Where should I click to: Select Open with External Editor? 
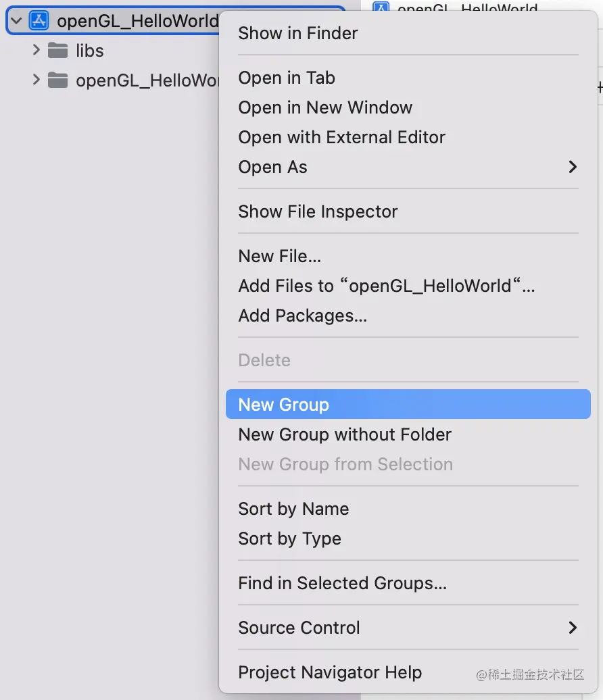tap(408, 138)
